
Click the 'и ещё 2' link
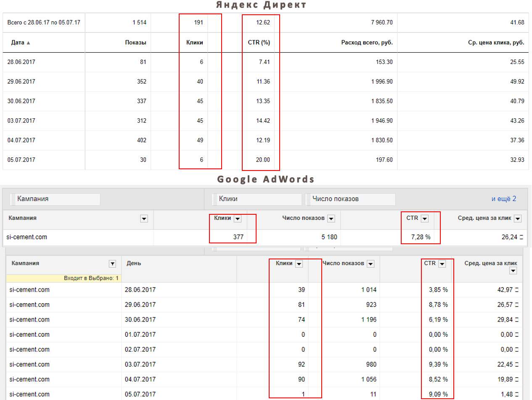point(504,199)
